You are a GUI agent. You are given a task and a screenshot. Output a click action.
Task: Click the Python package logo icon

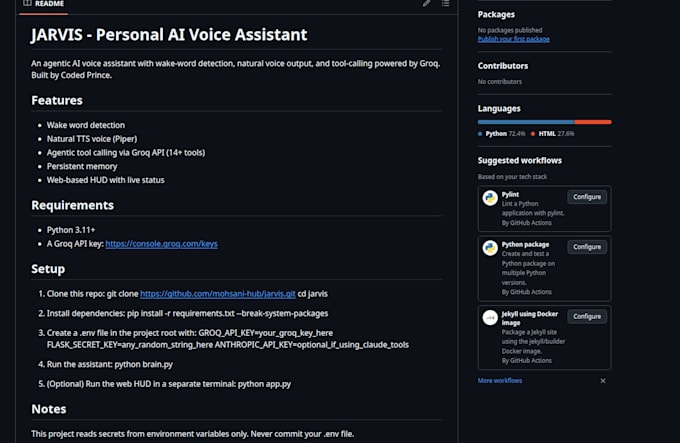coord(490,248)
